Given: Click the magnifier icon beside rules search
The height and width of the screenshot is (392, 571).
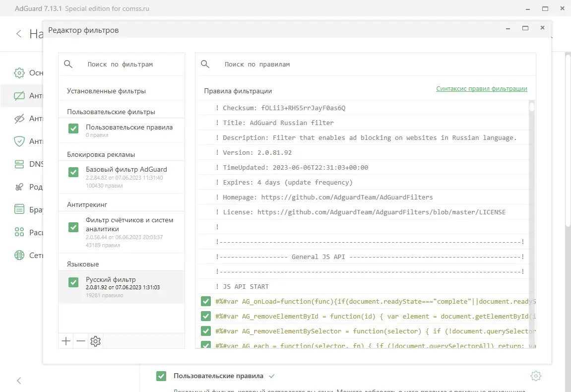Looking at the screenshot, I should click(x=205, y=64).
